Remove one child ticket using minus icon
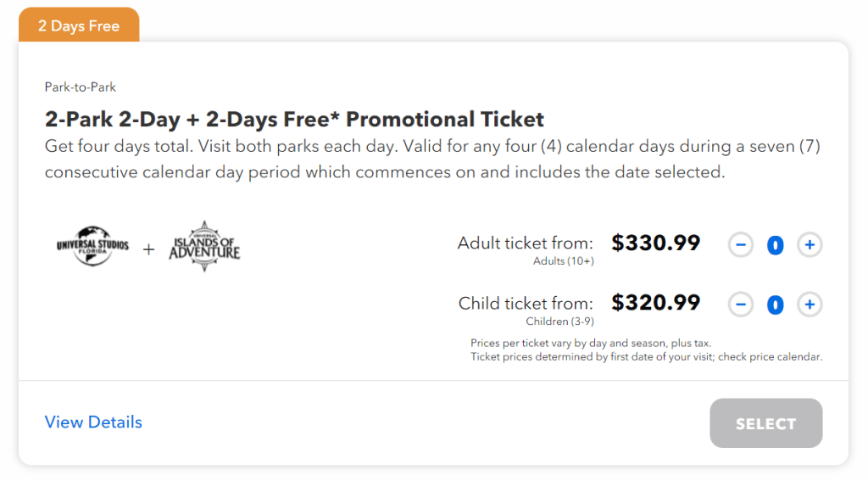Image resolution: width=868 pixels, height=481 pixels. (741, 305)
